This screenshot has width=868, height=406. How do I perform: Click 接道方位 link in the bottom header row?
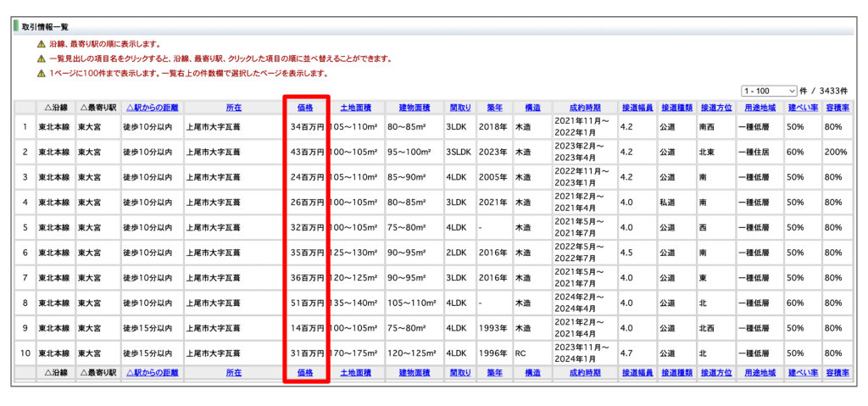click(715, 372)
